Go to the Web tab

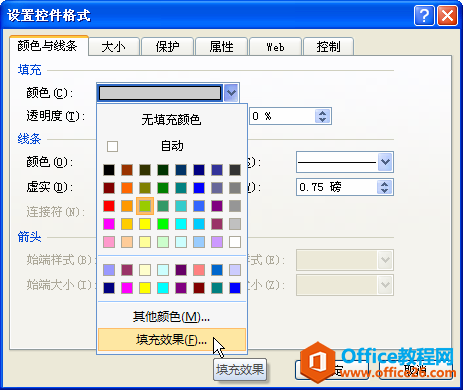pos(275,46)
